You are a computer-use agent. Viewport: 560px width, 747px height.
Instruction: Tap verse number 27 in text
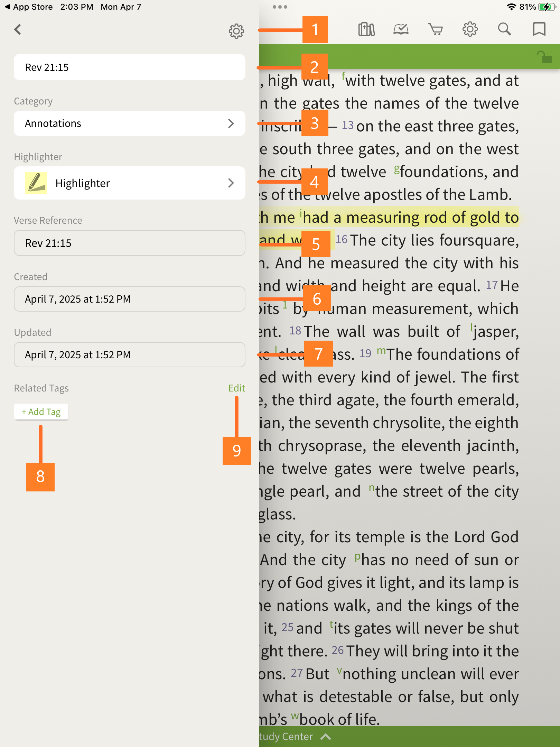click(297, 673)
